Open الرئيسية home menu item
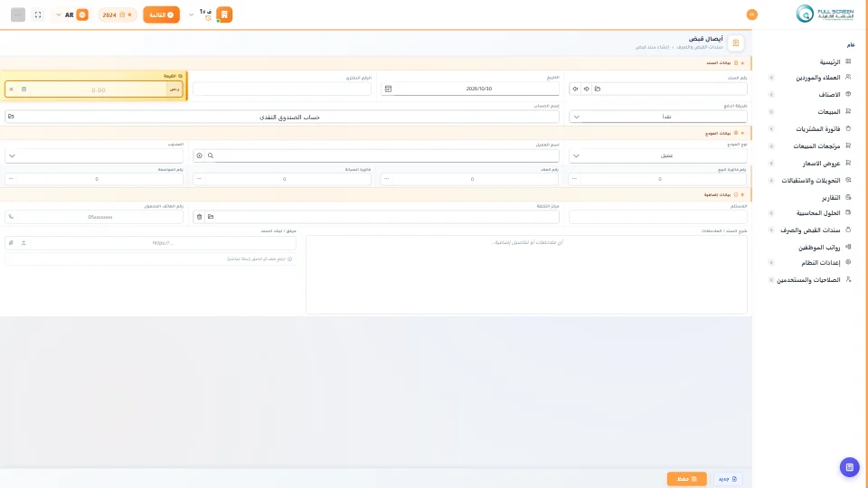Viewport: 868px width, 488px height. tap(830, 62)
